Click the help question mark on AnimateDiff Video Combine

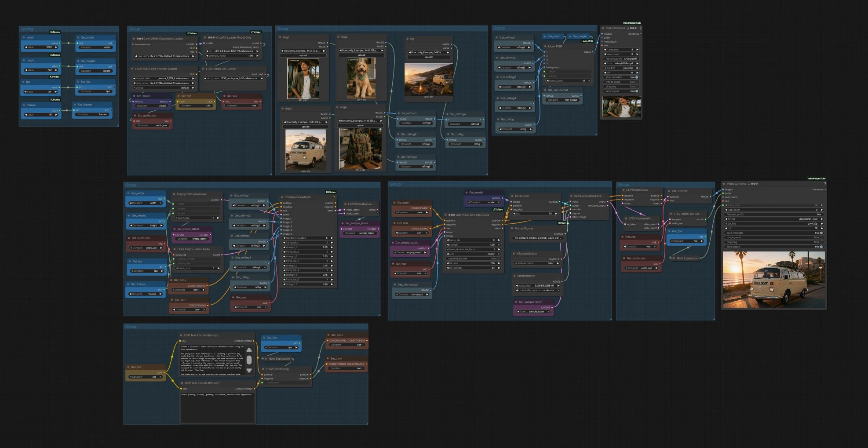pyautogui.click(x=640, y=28)
